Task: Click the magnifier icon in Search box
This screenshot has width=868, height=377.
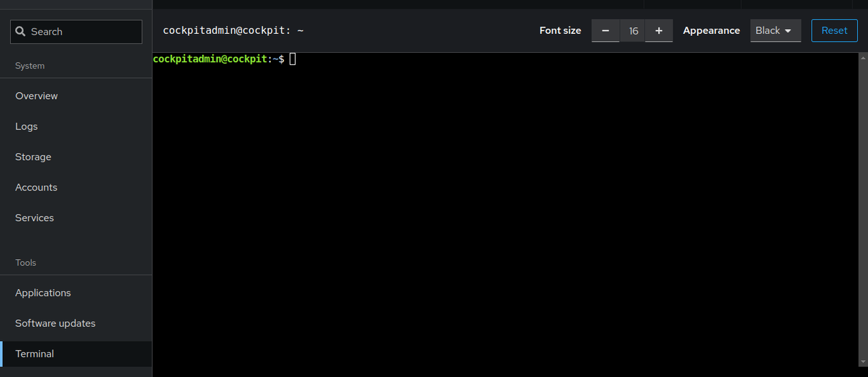Action: click(x=20, y=32)
